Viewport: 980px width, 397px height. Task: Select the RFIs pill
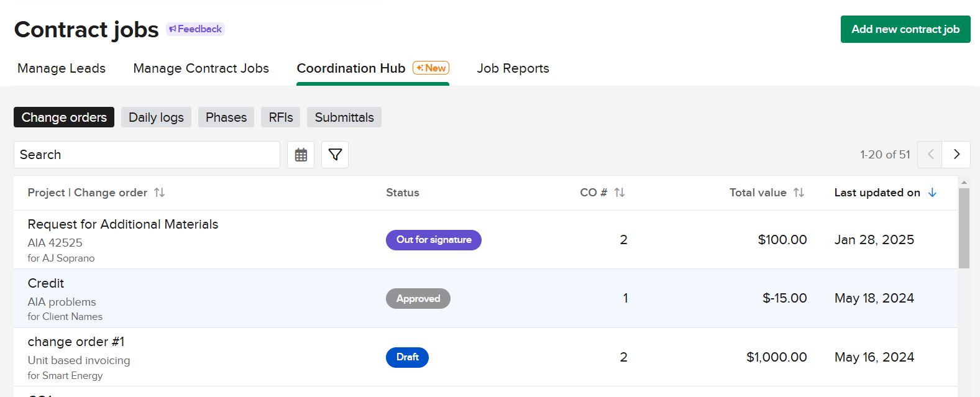point(281,117)
